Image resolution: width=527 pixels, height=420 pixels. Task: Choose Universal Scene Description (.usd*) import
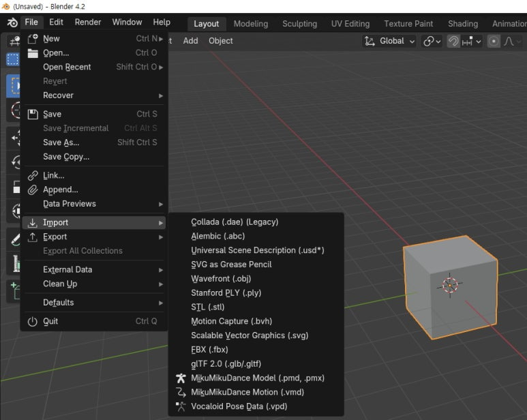pyautogui.click(x=256, y=250)
